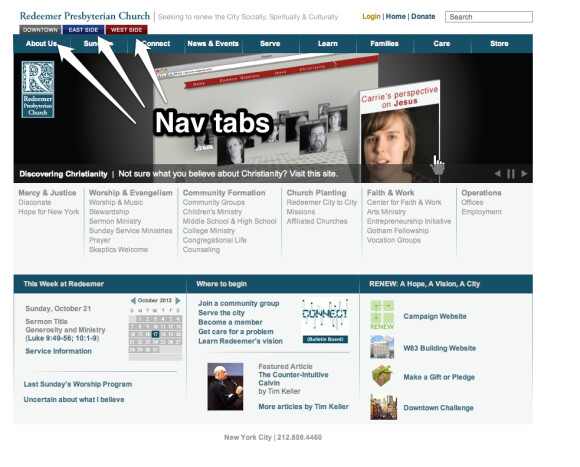This screenshot has height=467, width=580.
Task: Click the Redeemer Presbyterian Church logo
Action: click(38, 89)
